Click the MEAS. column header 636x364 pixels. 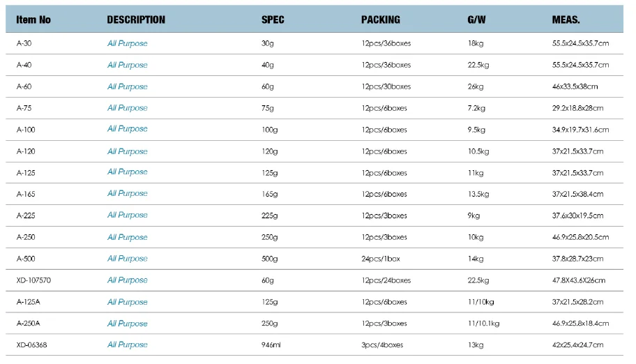tap(566, 20)
